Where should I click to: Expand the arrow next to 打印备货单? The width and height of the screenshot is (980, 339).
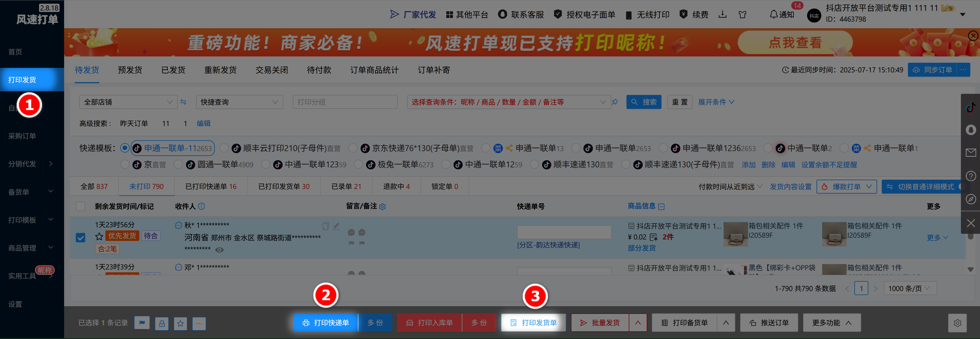[726, 323]
